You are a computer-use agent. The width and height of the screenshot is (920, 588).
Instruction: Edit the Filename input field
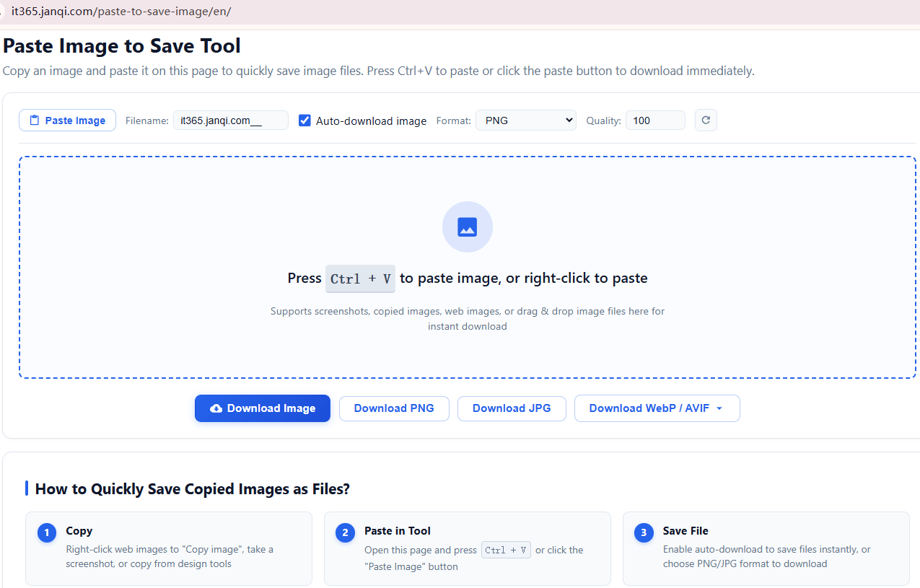click(231, 120)
